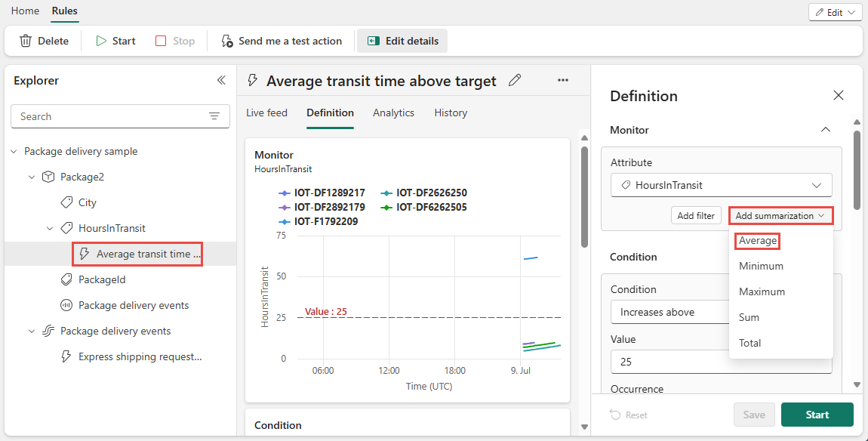Click the Delete trash icon
This screenshot has height=441, width=868.
point(26,41)
